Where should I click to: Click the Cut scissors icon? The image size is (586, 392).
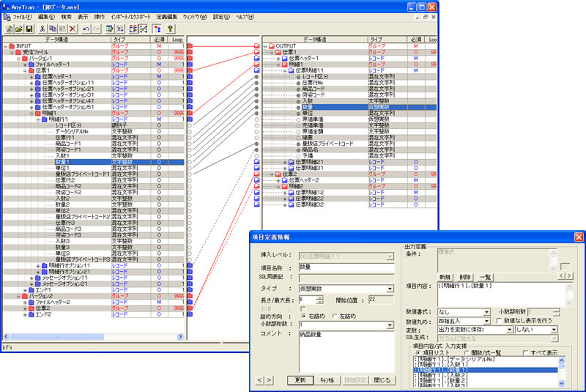42,28
